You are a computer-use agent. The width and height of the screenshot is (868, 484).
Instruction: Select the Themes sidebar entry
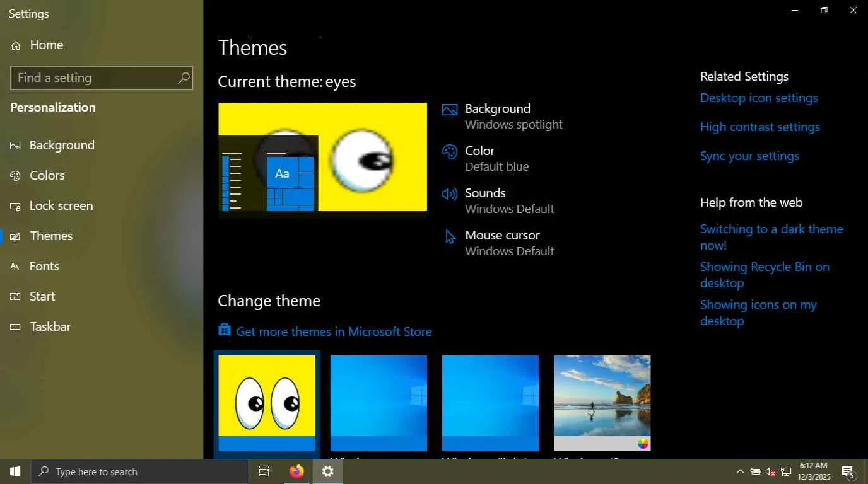click(x=51, y=236)
